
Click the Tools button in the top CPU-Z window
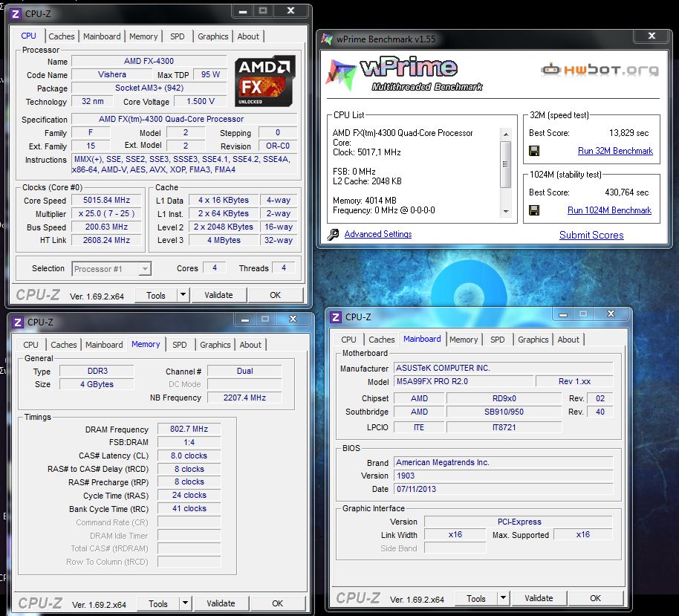pos(156,295)
